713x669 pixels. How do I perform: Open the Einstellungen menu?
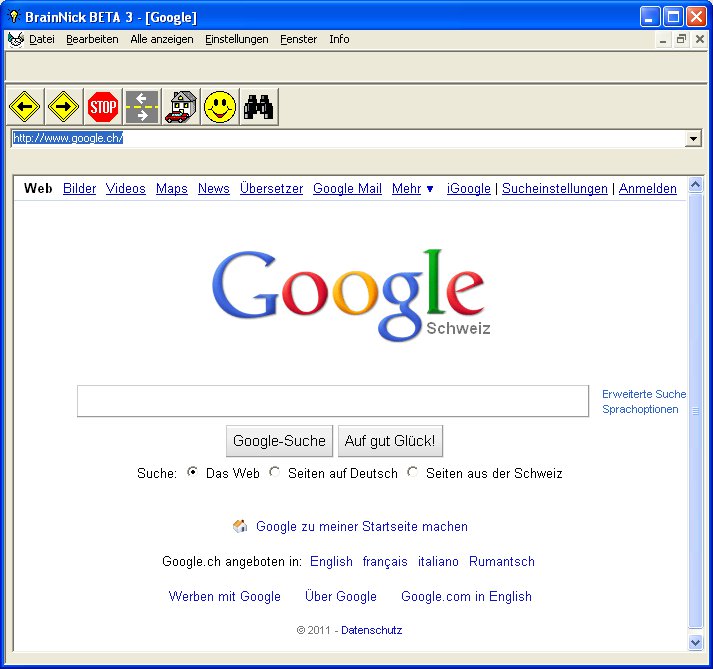tap(236, 40)
